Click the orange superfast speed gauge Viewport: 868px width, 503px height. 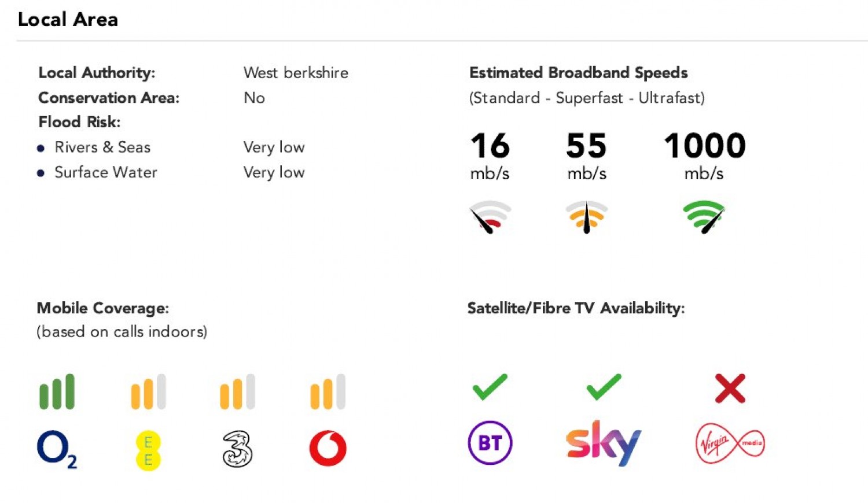point(586,216)
